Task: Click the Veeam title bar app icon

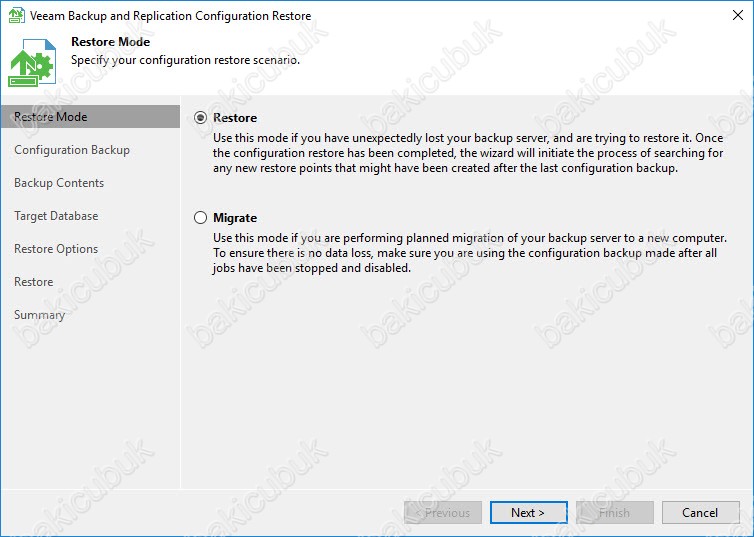Action: click(16, 15)
